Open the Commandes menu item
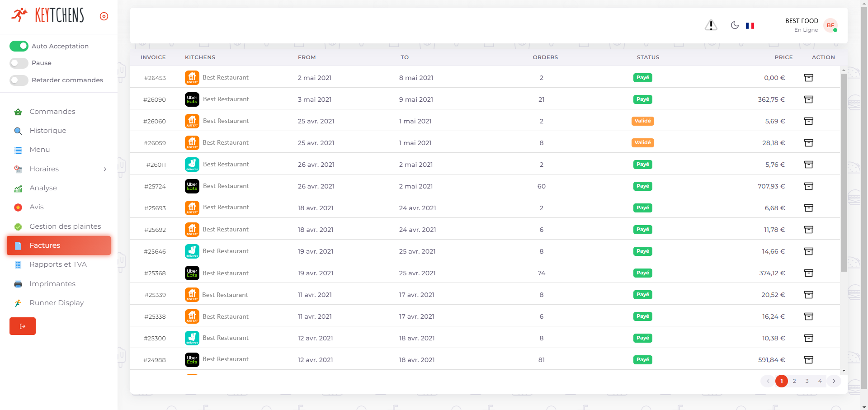 point(52,112)
